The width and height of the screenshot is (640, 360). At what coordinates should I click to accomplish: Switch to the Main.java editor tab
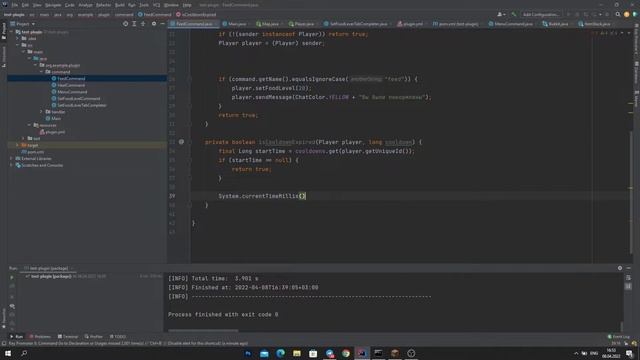236,24
